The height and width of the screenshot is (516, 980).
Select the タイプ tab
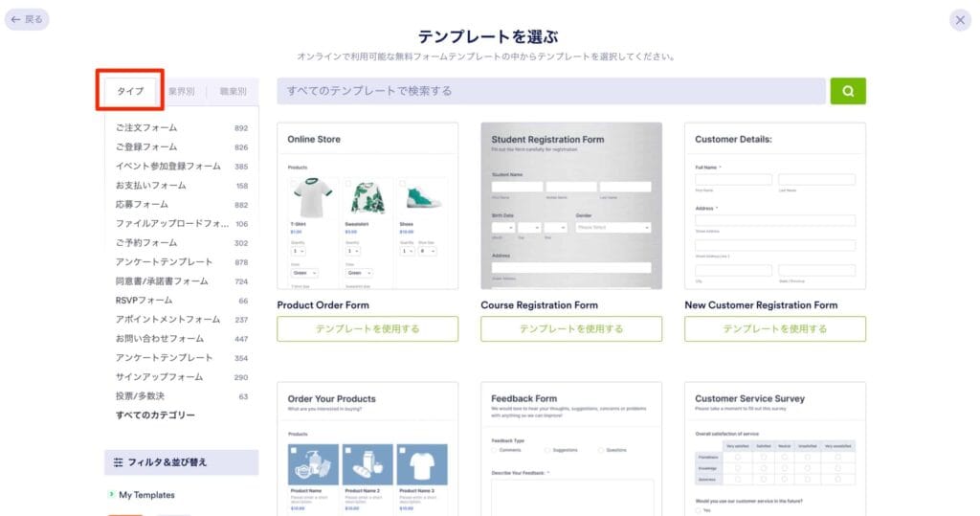coord(130,91)
